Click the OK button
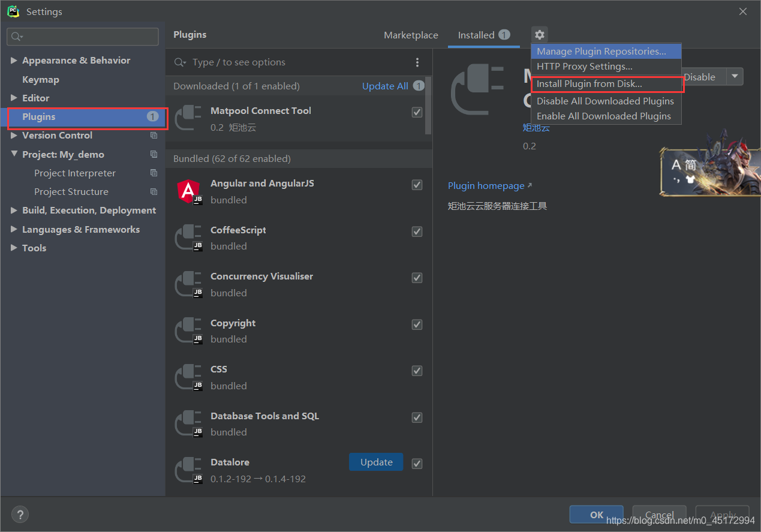Screen dimensions: 761x532 click(597, 515)
